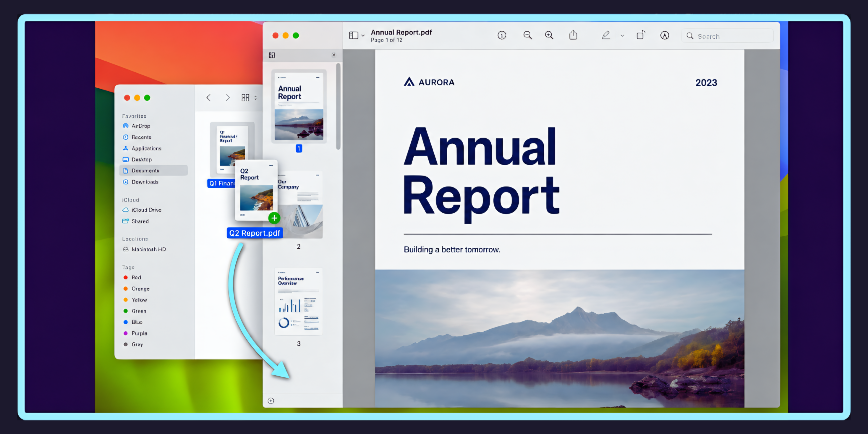Click the Desktop icon in sidebar
This screenshot has width=868, height=434.
[125, 159]
